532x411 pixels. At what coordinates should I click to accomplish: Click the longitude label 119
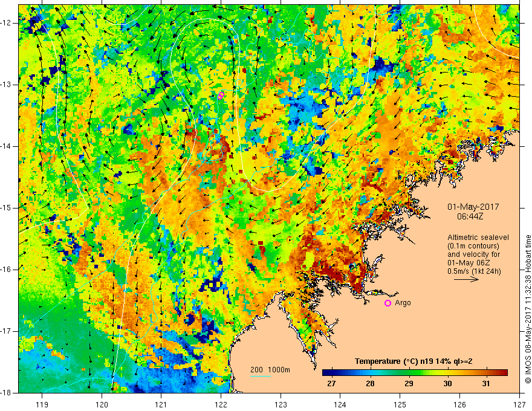point(42,404)
